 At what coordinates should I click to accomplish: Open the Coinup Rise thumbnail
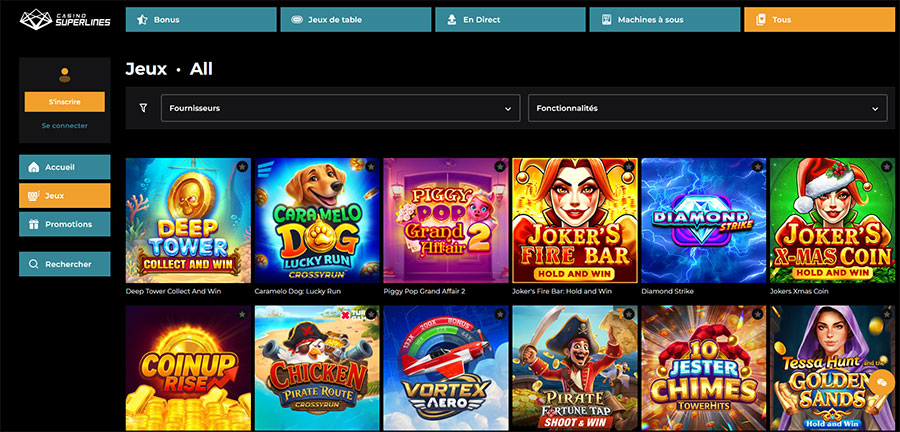[188, 368]
